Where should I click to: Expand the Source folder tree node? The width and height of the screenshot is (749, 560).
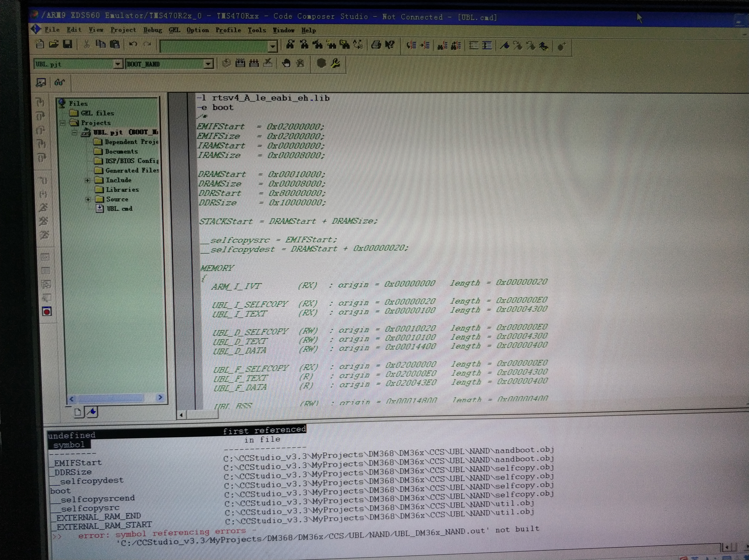(88, 199)
